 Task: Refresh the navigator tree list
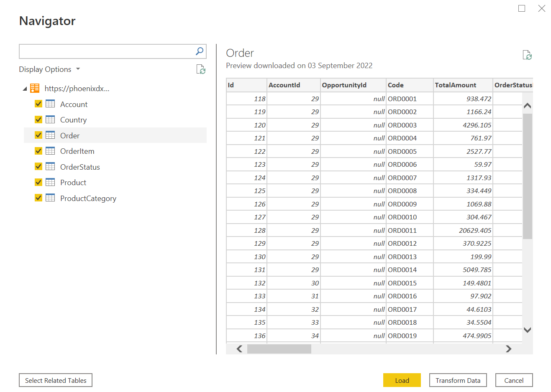[x=201, y=69]
